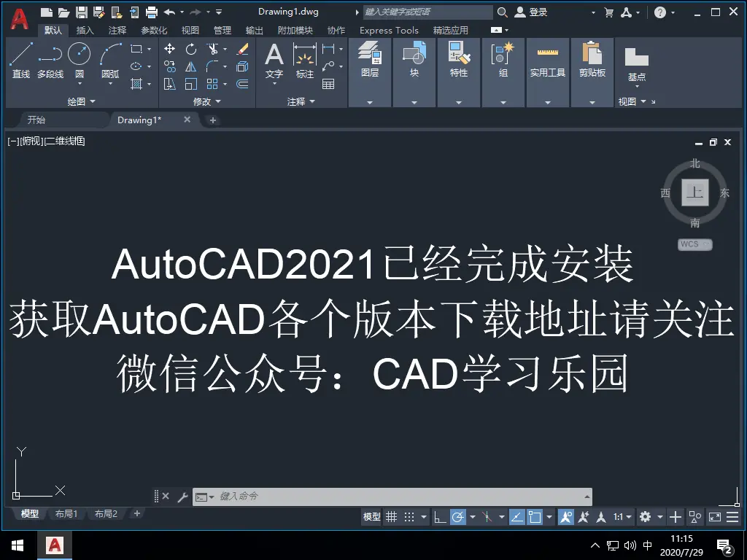Switch to the Annotate (注释) ribbon tab

[117, 31]
